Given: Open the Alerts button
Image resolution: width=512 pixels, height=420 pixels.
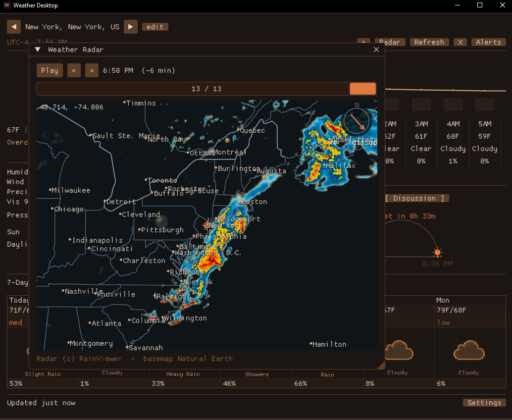Looking at the screenshot, I should pos(489,42).
